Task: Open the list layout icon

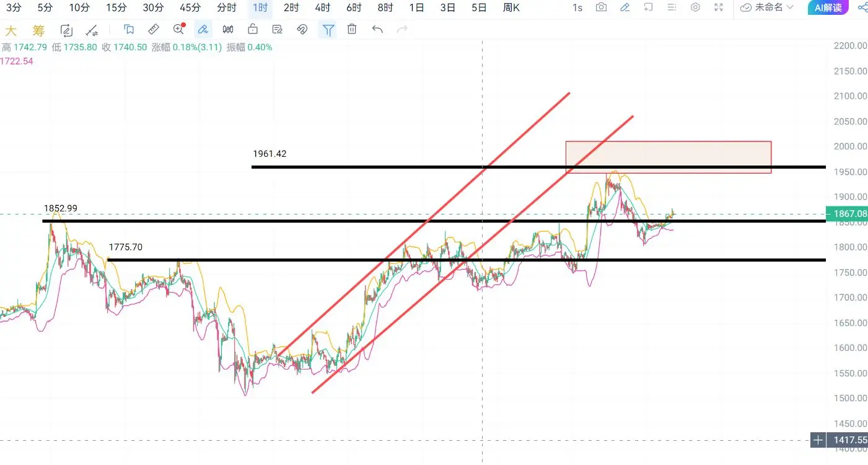Action: 672,7
